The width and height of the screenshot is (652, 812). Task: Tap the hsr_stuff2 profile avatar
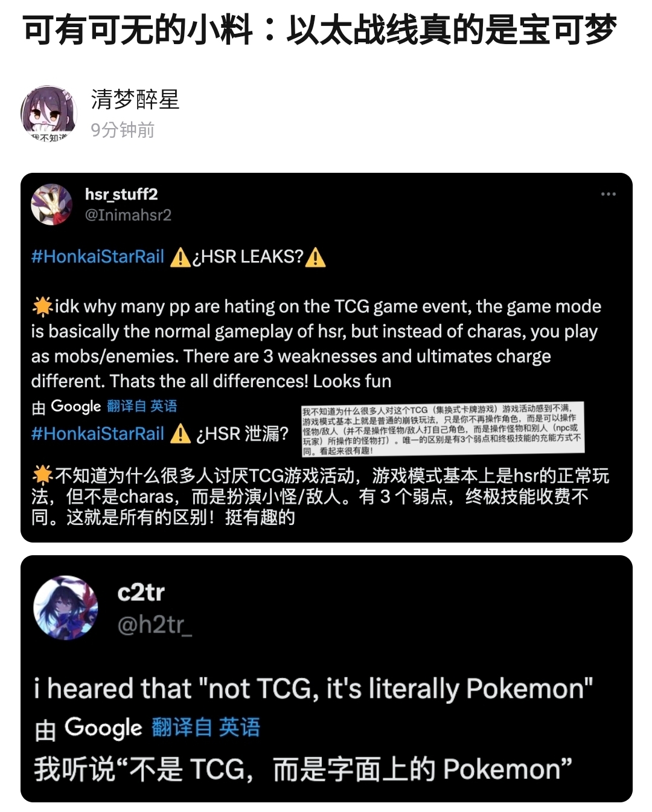52,204
